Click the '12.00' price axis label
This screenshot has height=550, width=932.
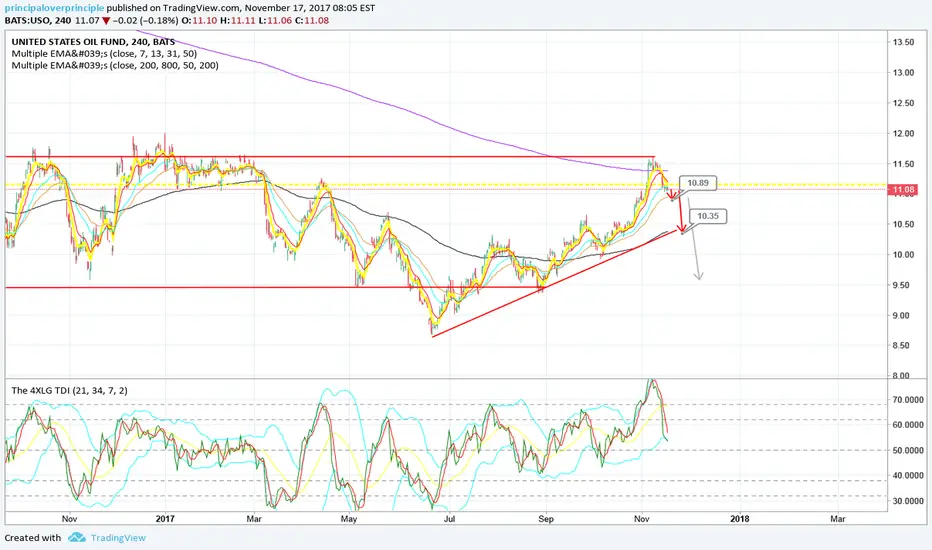pyautogui.click(x=903, y=133)
